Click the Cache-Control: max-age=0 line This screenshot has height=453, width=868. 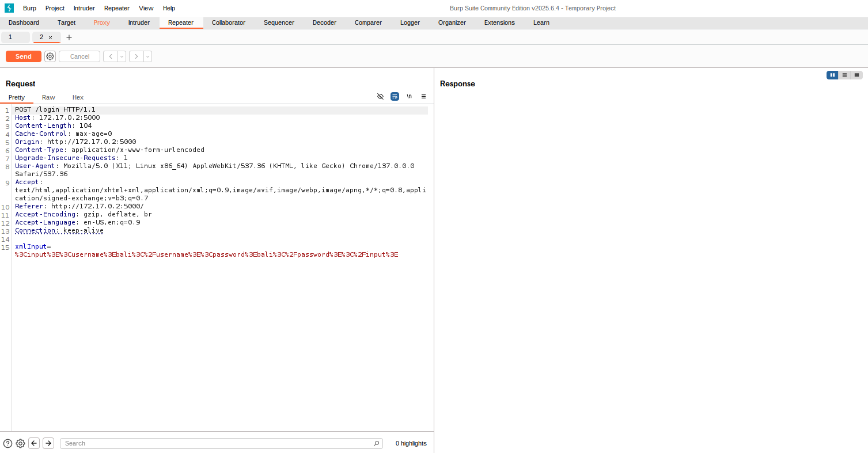click(63, 134)
